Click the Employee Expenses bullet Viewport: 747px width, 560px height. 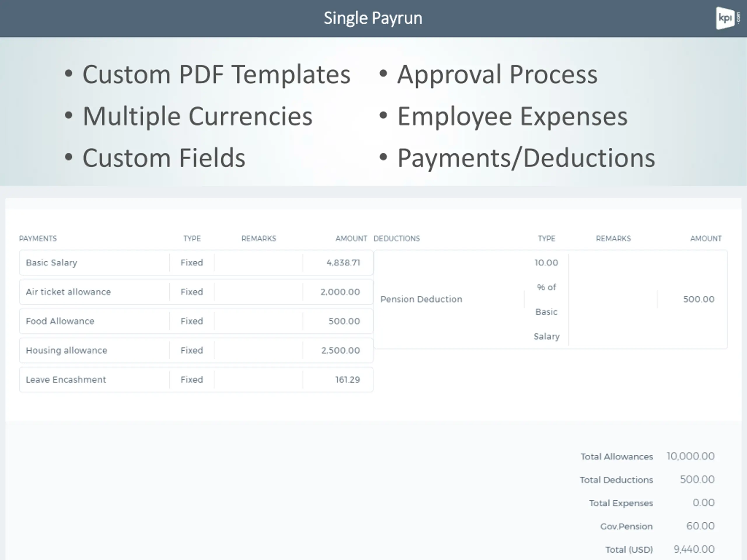coord(512,116)
